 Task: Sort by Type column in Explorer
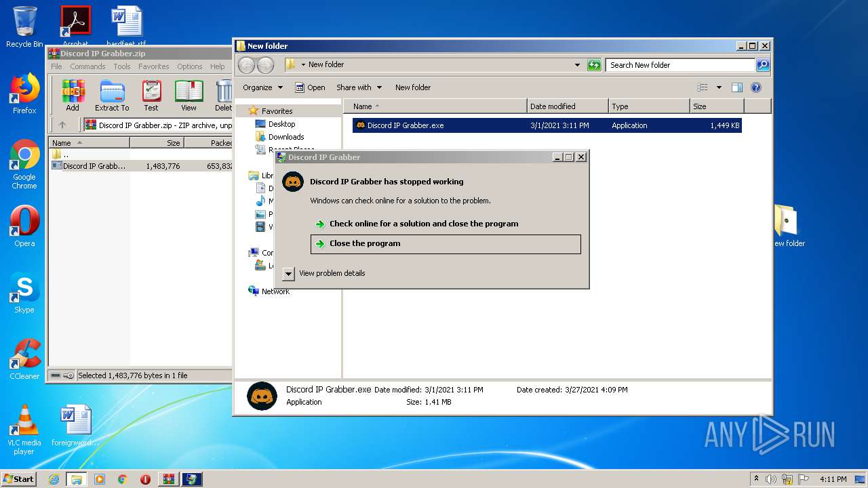coord(649,106)
